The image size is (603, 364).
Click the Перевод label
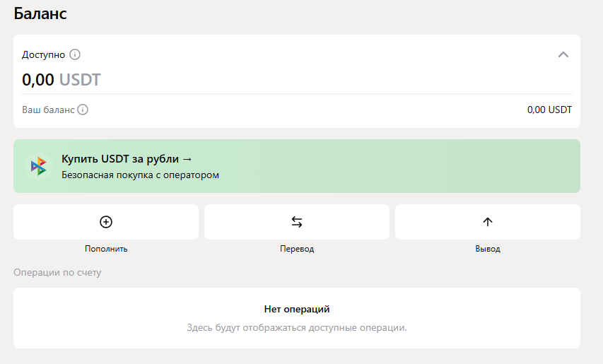pyautogui.click(x=297, y=249)
